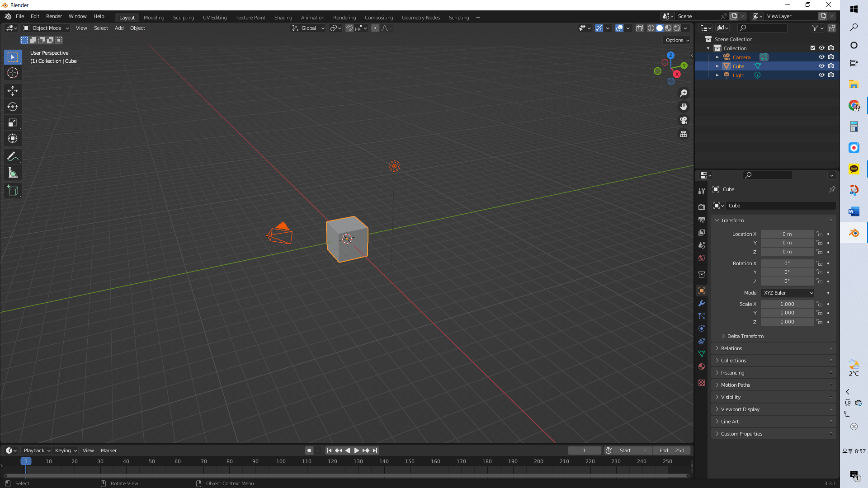
Task: Open the XYZ Euler rotation mode dropdown
Action: [788, 293]
